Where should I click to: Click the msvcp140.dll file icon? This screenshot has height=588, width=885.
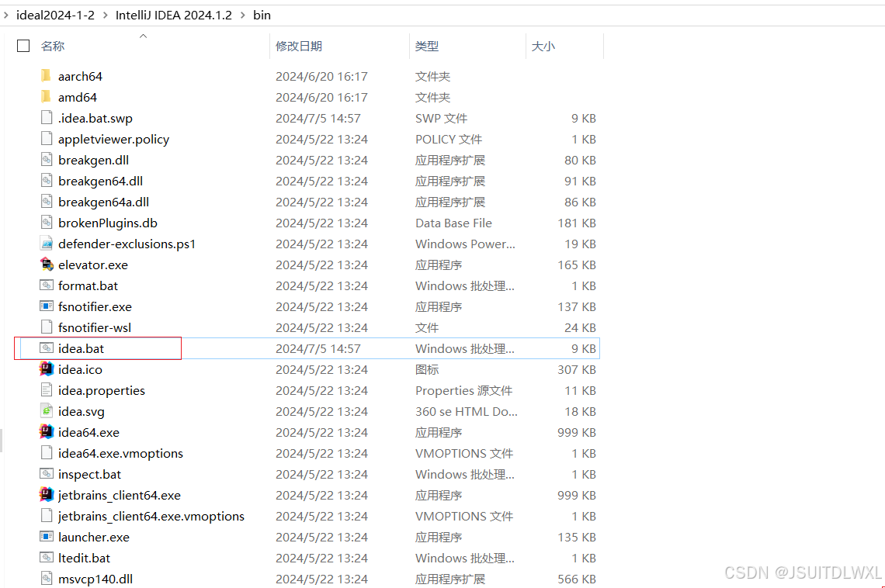(x=47, y=578)
